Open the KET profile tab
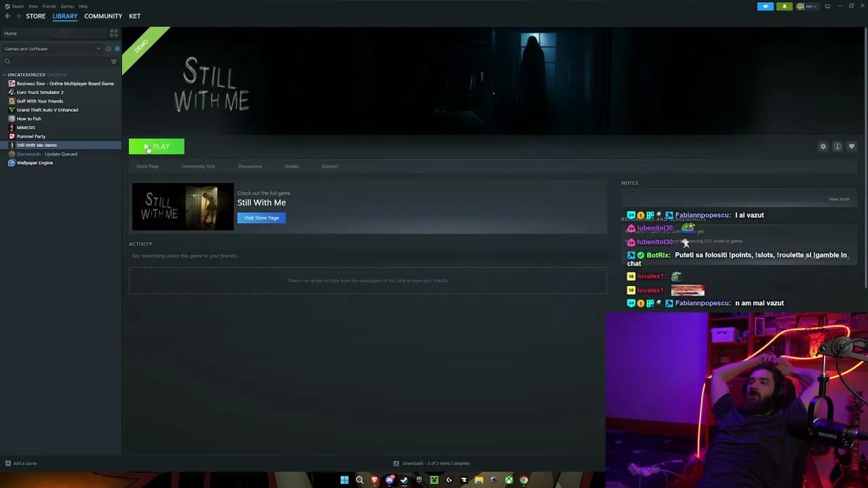Image resolution: width=868 pixels, height=488 pixels. [135, 16]
